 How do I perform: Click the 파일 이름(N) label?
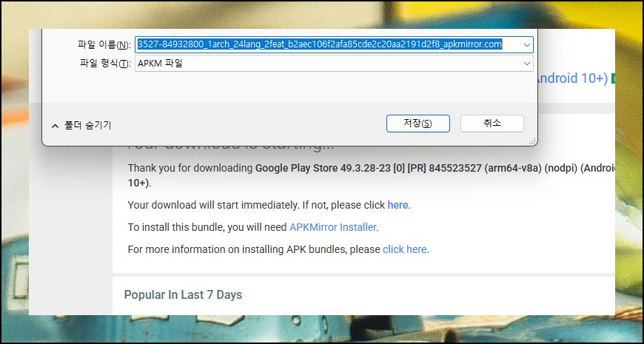coord(104,44)
